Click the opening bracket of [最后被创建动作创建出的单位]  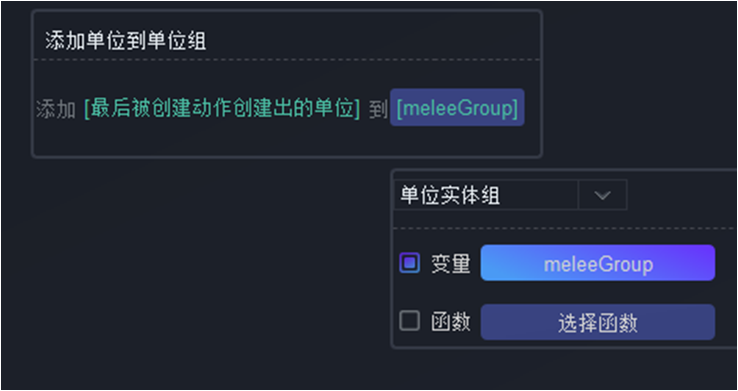(x=87, y=109)
